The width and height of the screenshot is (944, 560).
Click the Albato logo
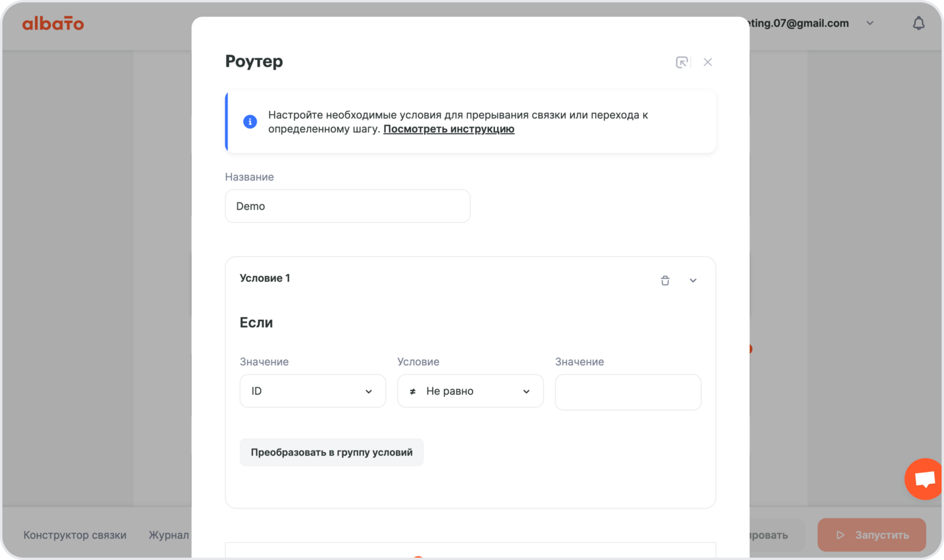click(x=53, y=24)
